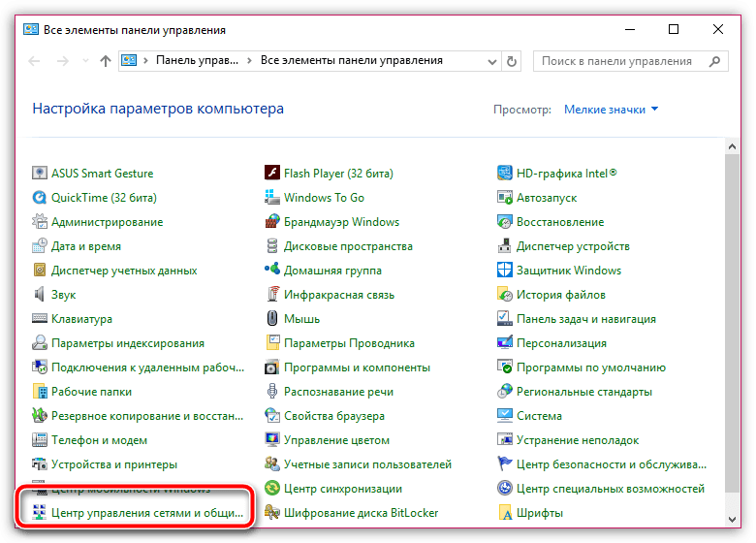Image resolution: width=756 pixels, height=543 pixels.
Task: Open the Flash Player (32 бита) icon
Action: [x=272, y=174]
